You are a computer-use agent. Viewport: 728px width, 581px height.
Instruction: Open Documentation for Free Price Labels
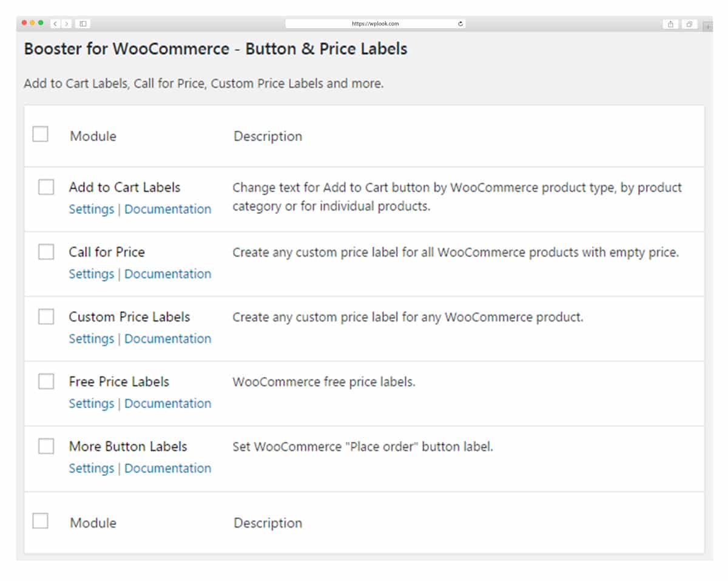(x=168, y=404)
